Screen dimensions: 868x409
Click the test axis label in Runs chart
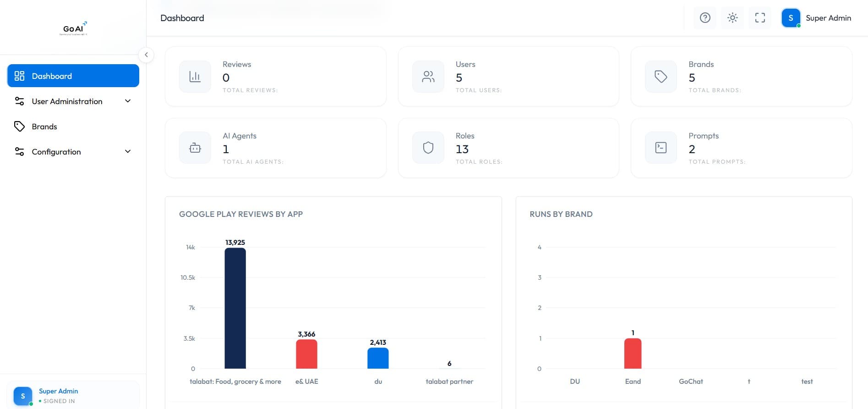pos(807,381)
